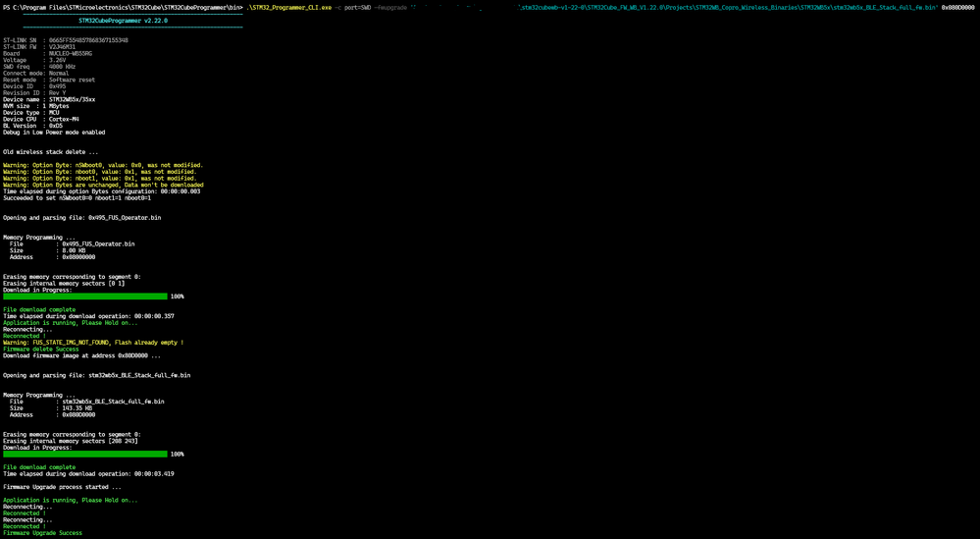Click the SWD freq 4000 KHz line
Screen dimensions: 980x539
click(x=39, y=67)
